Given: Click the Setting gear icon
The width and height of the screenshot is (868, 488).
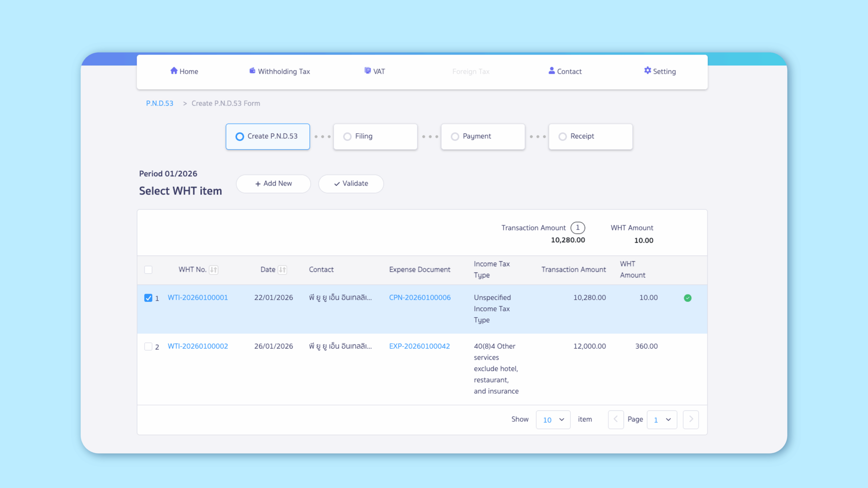Looking at the screenshot, I should (x=648, y=70).
